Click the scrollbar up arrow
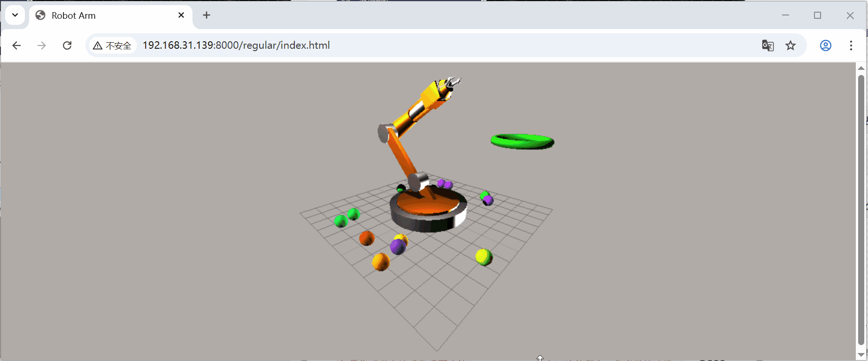This screenshot has width=868, height=361. click(861, 68)
